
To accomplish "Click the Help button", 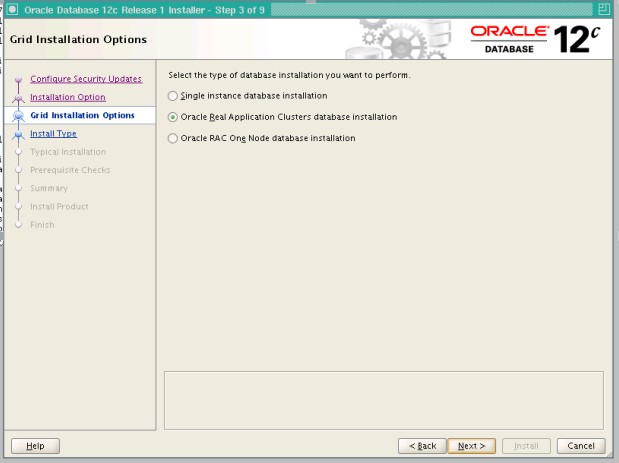I will click(x=36, y=446).
